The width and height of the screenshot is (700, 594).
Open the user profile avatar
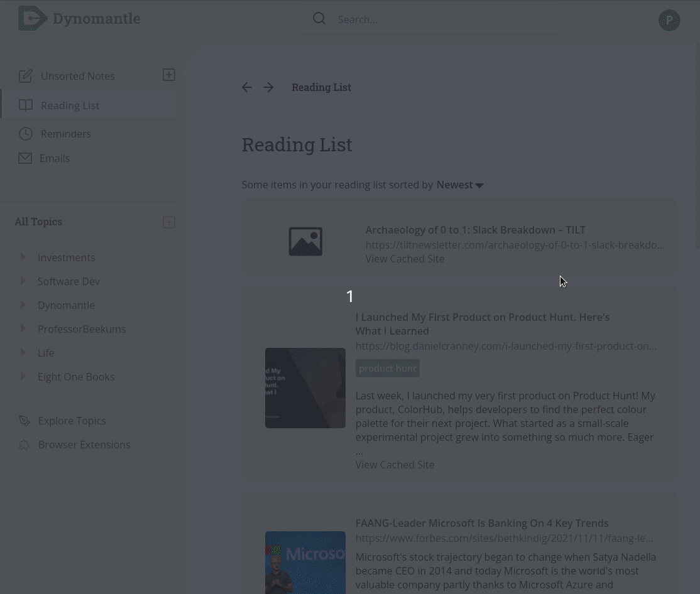pos(669,20)
